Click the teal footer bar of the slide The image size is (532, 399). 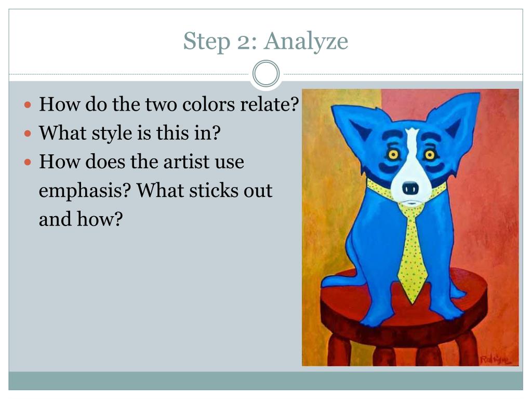265,381
